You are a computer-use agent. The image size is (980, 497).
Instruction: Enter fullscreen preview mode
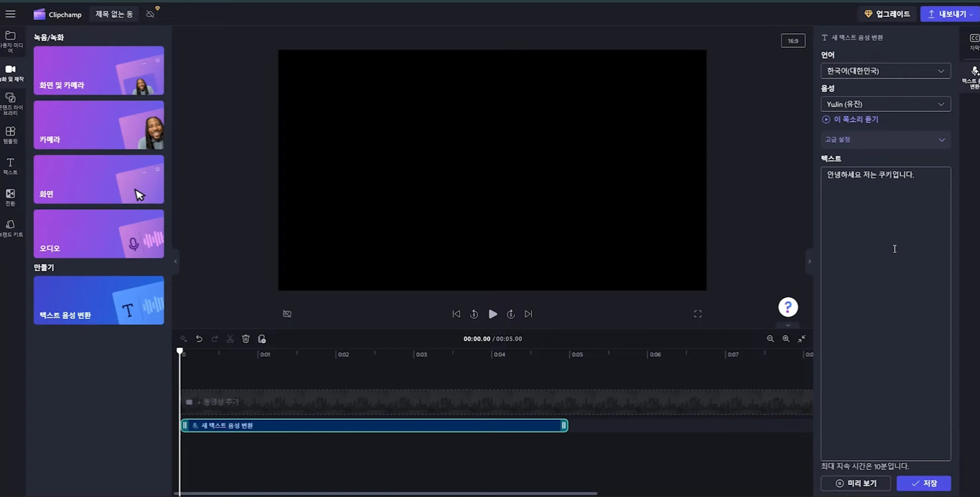pyautogui.click(x=698, y=314)
